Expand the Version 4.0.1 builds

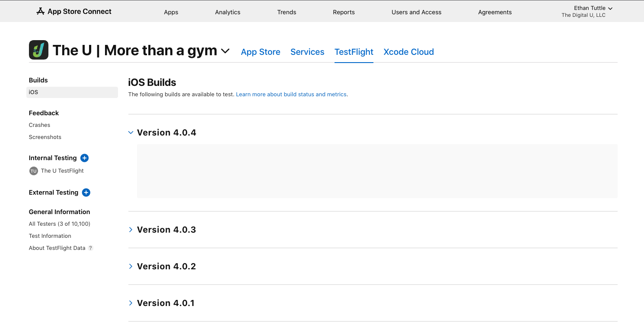coord(131,303)
